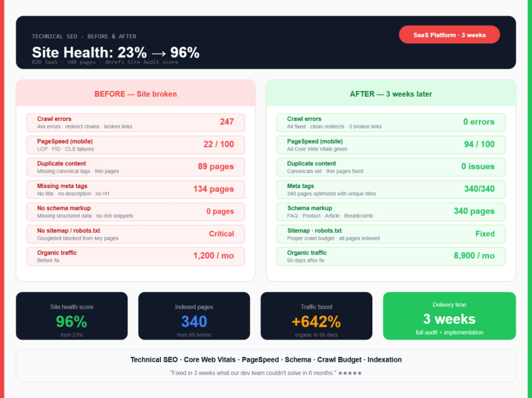The image size is (532, 398).
Task: Click the five-star testimonial quote
Action: [x=266, y=373]
